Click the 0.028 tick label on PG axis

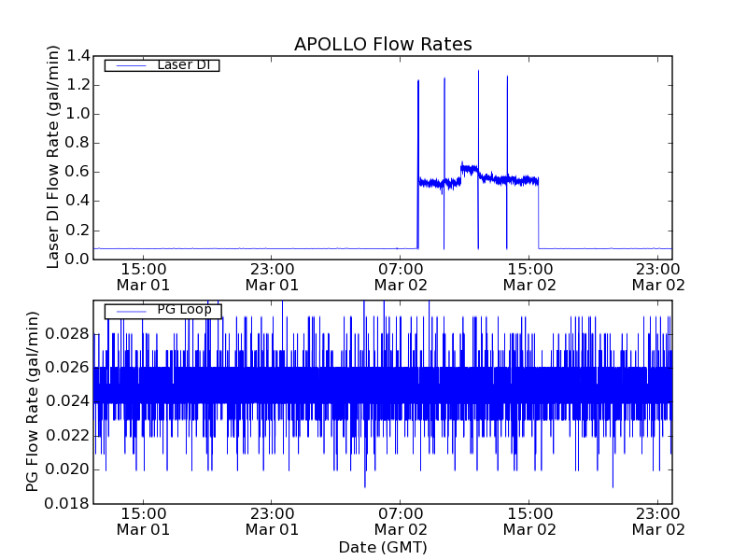click(67, 334)
